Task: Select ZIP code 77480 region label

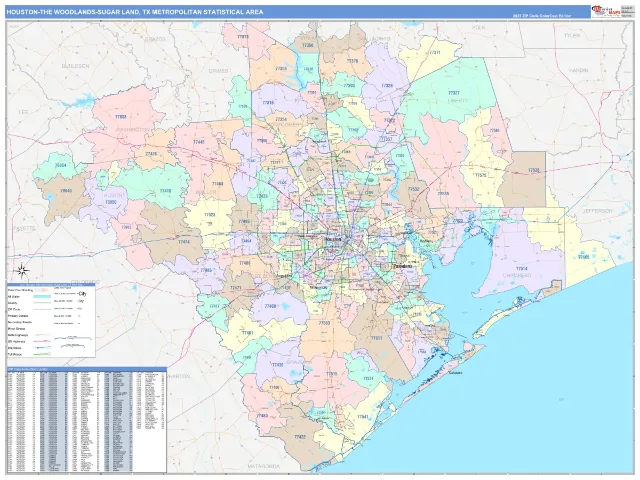Action: coord(262,416)
